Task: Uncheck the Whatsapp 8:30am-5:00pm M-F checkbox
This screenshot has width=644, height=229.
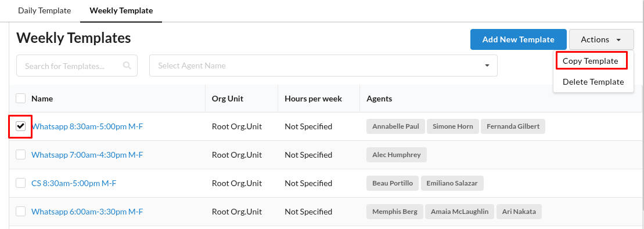Action: [20, 126]
